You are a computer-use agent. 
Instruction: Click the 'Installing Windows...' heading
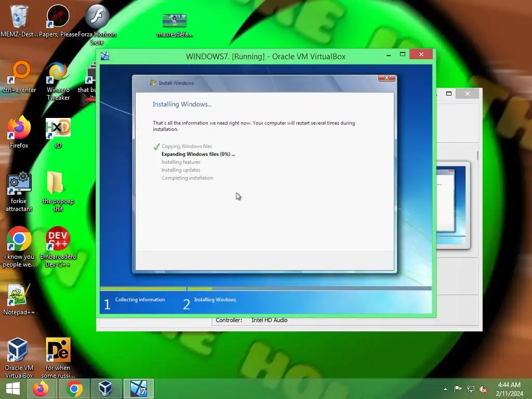click(x=182, y=104)
